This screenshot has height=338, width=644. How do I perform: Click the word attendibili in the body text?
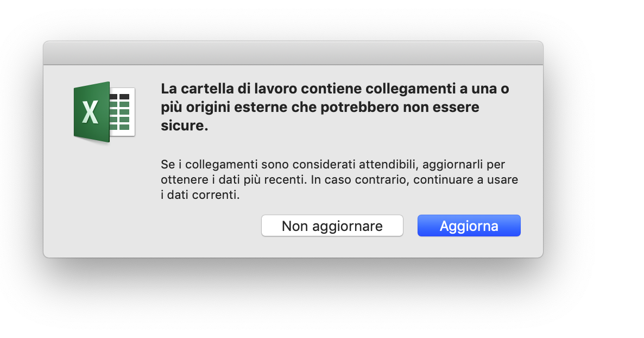tap(388, 165)
